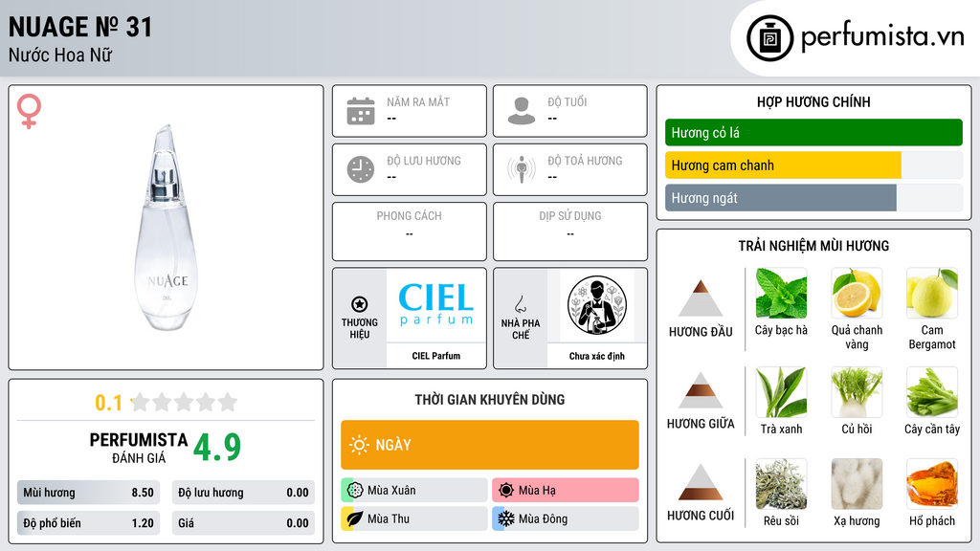This screenshot has width=980, height=551.
Task: Click the sun icon in Ngày bar
Action: coord(359,445)
